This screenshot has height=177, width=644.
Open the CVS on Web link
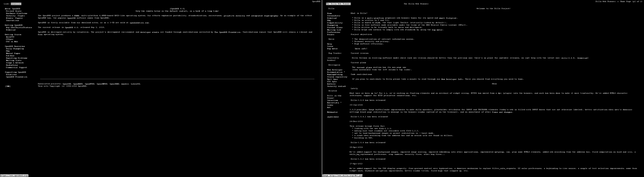tap(12, 42)
